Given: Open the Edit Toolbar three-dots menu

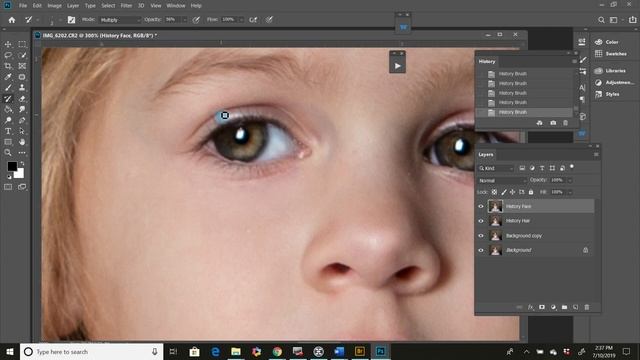Looking at the screenshot, I should tap(22, 153).
